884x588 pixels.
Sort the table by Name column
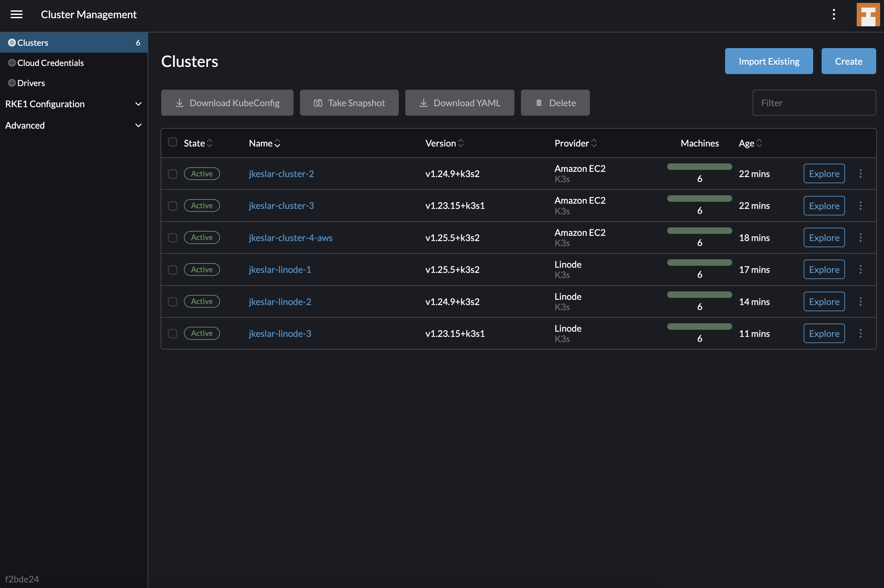tap(265, 143)
